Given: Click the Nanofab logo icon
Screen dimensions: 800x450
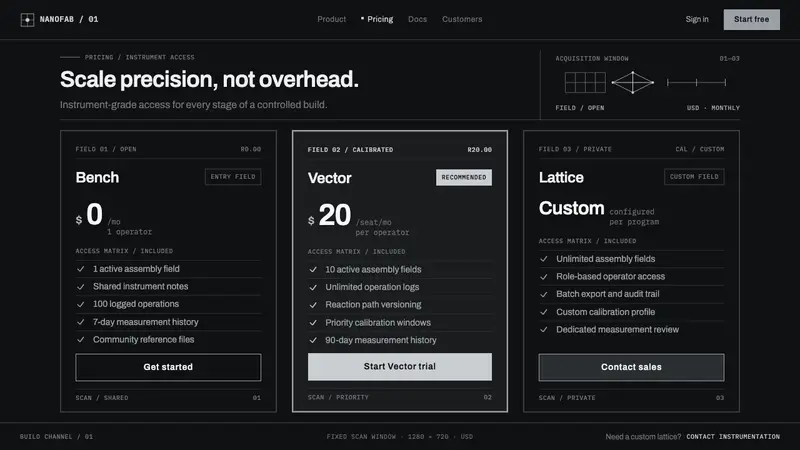Looking at the screenshot, I should click(27, 19).
